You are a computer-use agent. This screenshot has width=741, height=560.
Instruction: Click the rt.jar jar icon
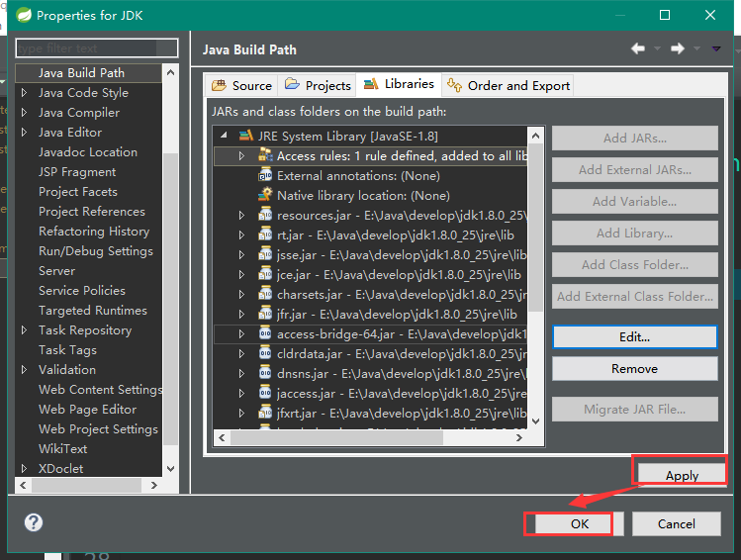click(x=265, y=234)
